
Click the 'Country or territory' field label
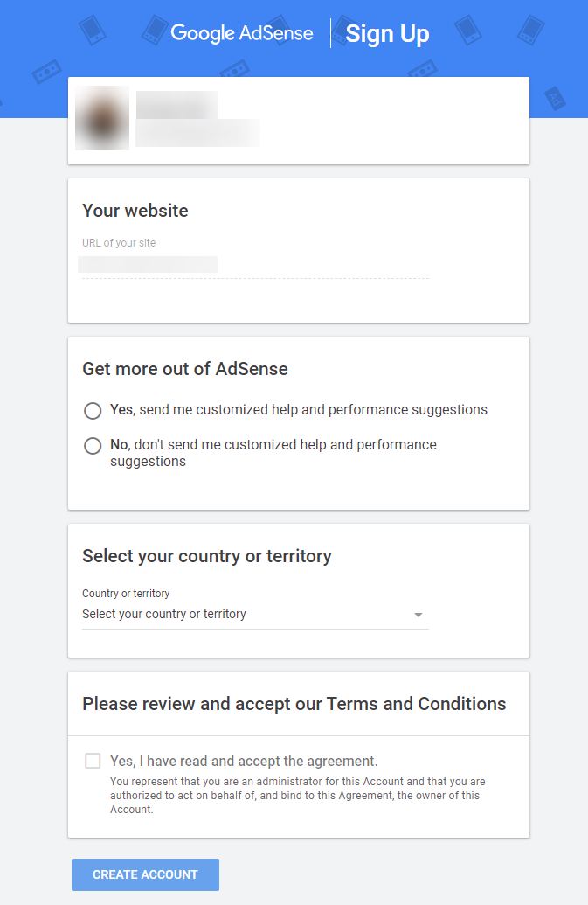click(126, 594)
